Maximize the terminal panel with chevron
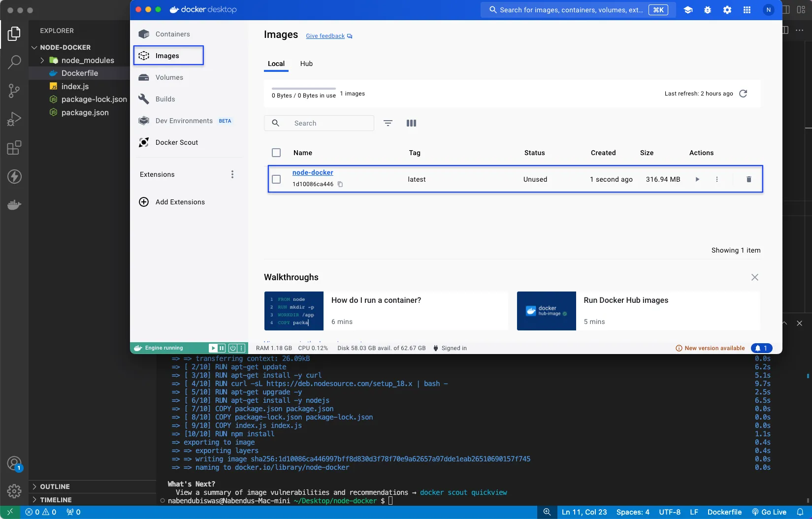 pos(785,324)
